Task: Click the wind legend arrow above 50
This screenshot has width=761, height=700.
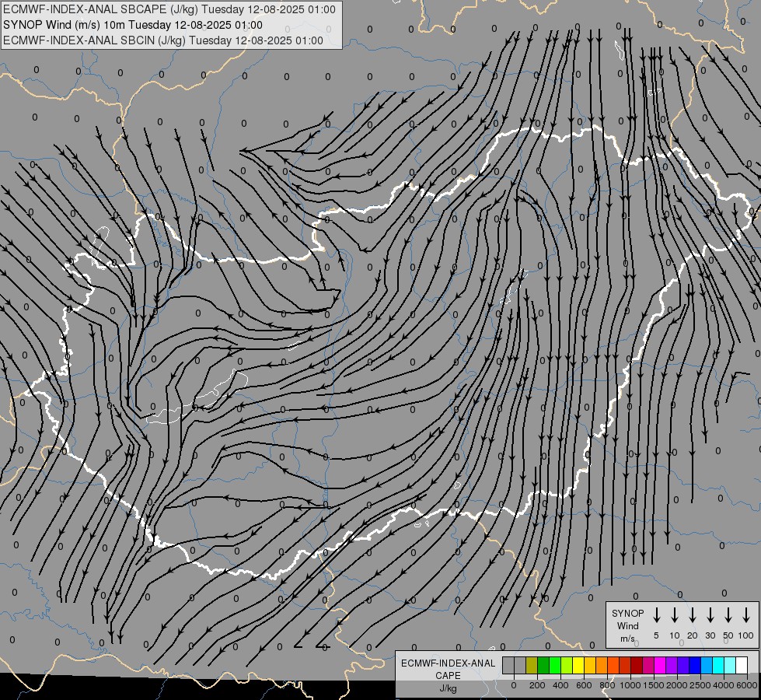Action: [x=728, y=615]
